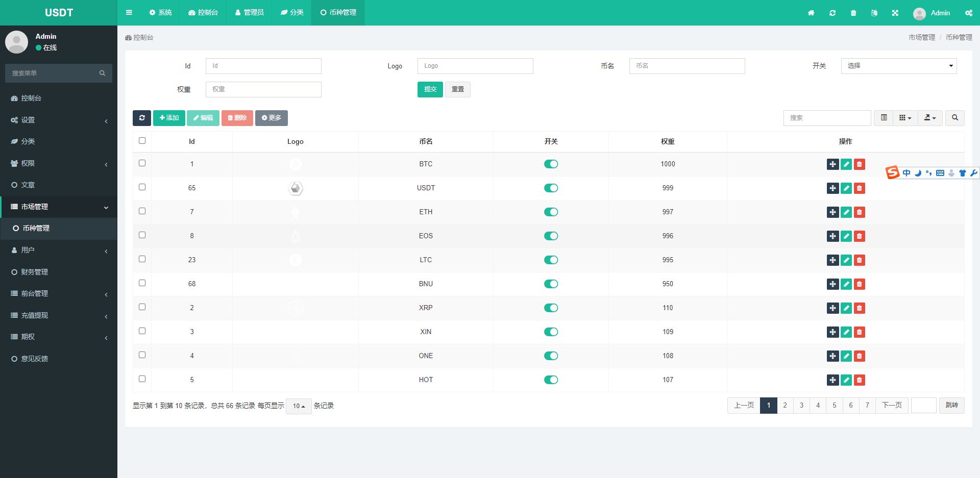The width and height of the screenshot is (980, 478).
Task: Go to page 3 in pagination
Action: (x=801, y=406)
